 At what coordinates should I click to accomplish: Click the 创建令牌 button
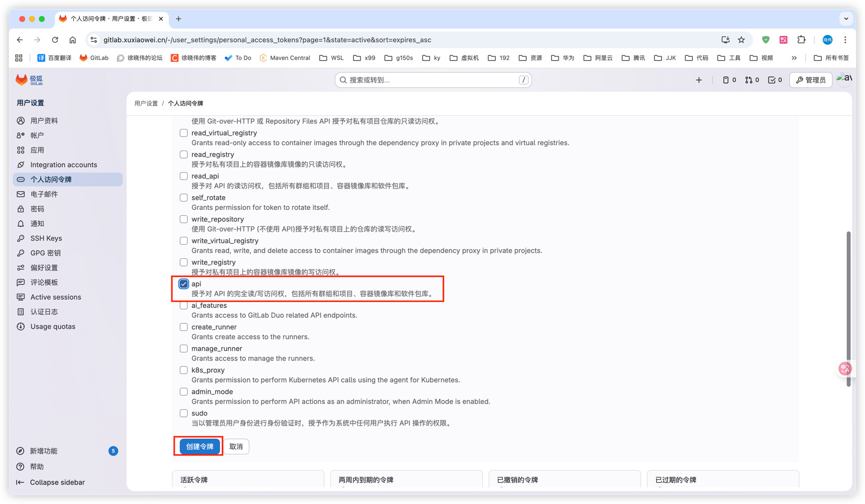[x=200, y=447]
